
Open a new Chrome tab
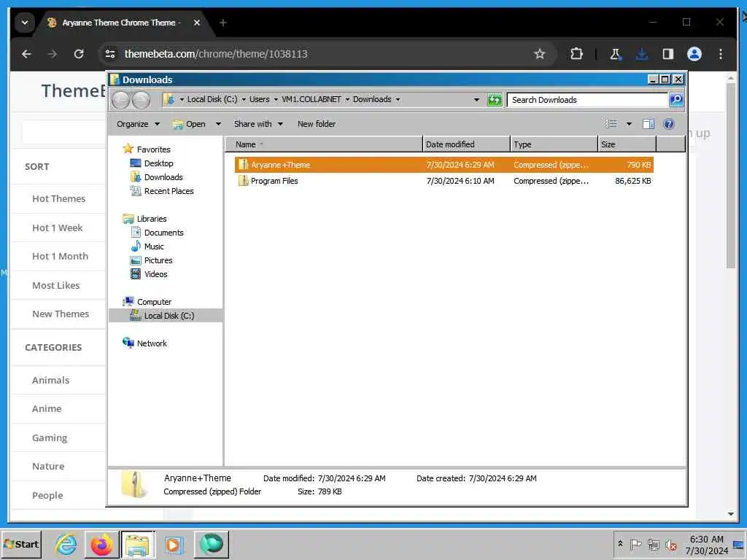(223, 23)
